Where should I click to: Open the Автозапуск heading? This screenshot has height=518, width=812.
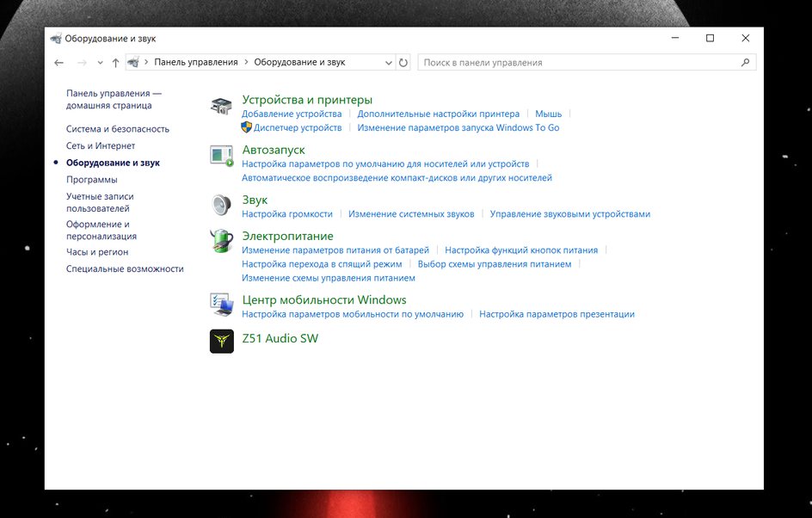[274, 150]
